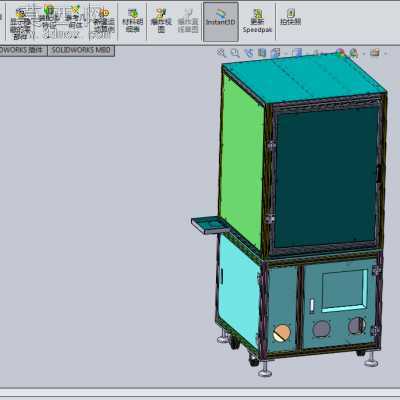Select the touchscreen display on lower door
This screenshot has height=400, width=400.
[x=345, y=291]
